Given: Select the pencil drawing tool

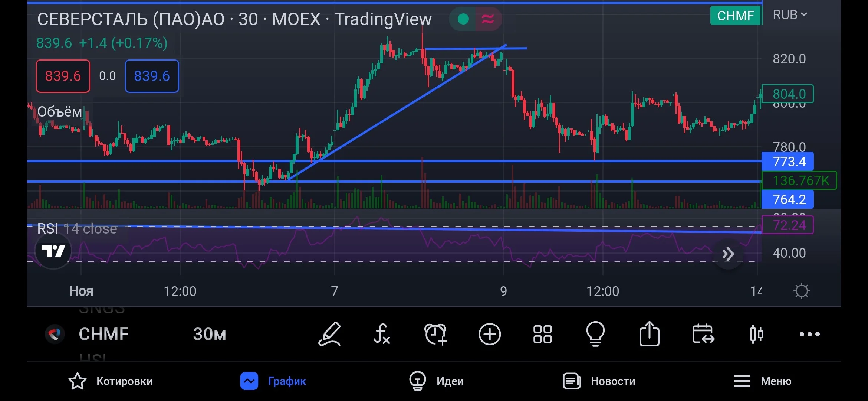Looking at the screenshot, I should [x=329, y=334].
